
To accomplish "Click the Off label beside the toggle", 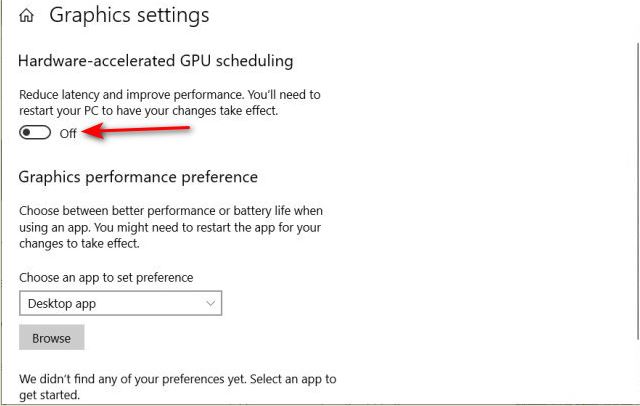I will pos(68,134).
